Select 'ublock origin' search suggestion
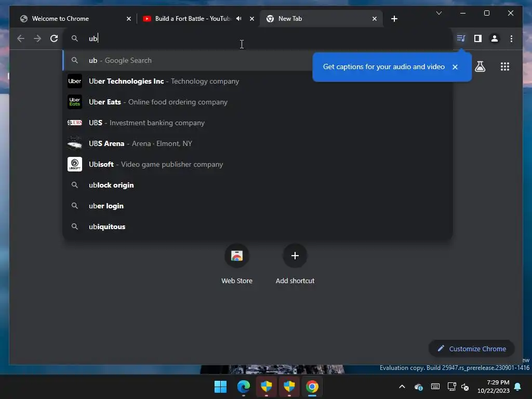 tap(258, 185)
